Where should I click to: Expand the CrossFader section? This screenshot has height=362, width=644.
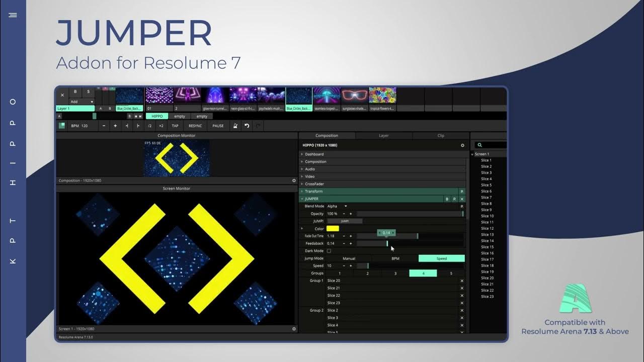click(x=383, y=184)
